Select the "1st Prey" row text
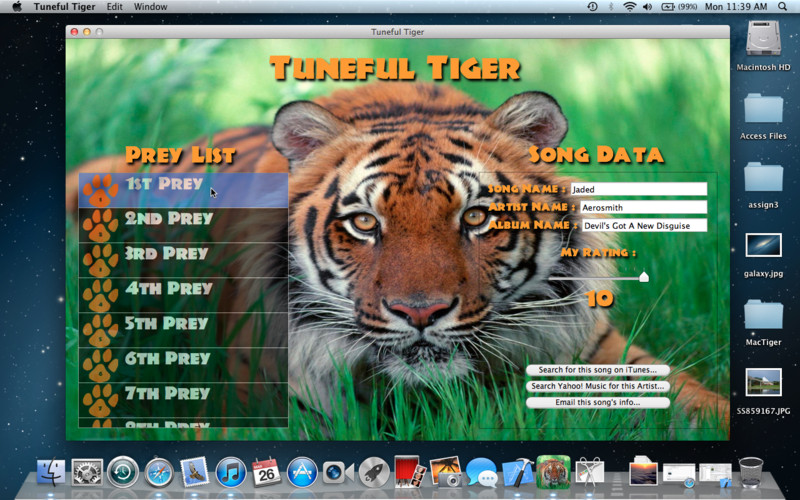Viewport: 800px width, 500px height. [164, 184]
